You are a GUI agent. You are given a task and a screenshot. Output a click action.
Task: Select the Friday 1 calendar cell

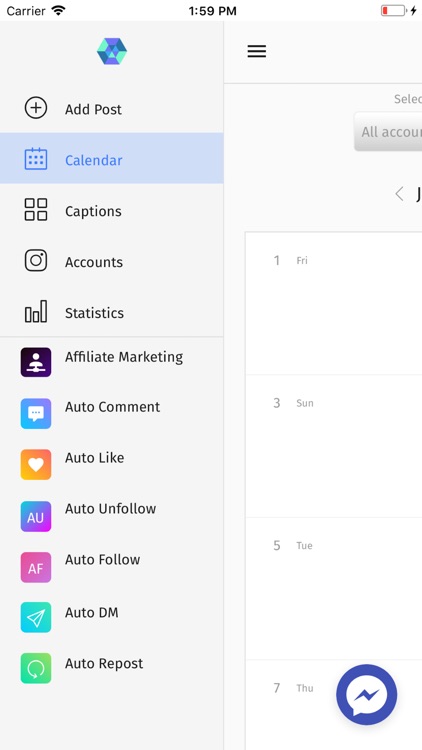[333, 303]
